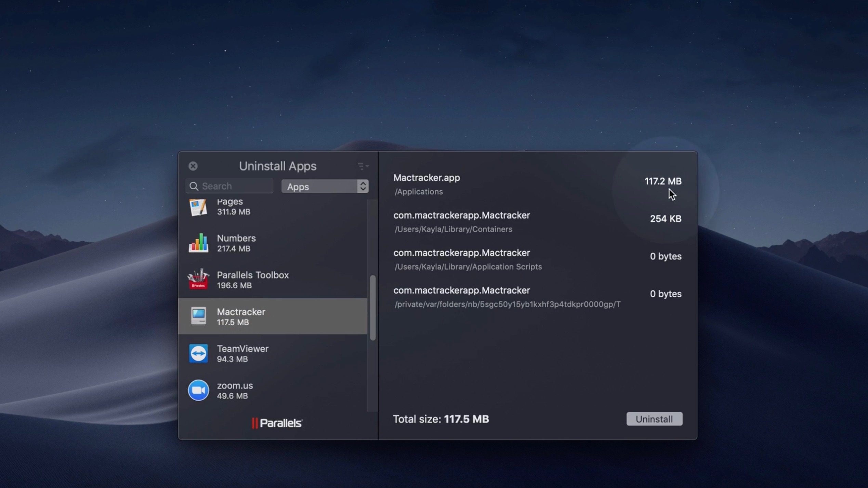Click the Numbers app icon
This screenshot has width=868, height=488.
tap(198, 243)
